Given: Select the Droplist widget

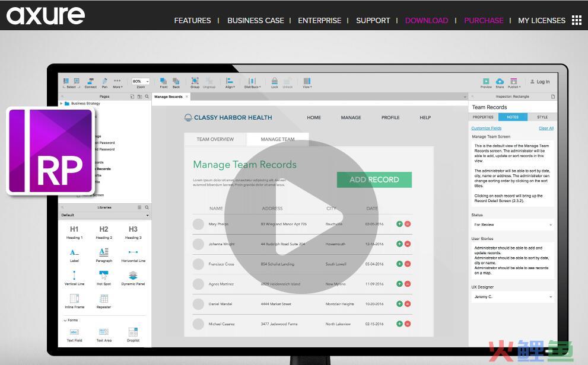Looking at the screenshot, I should point(133,335).
